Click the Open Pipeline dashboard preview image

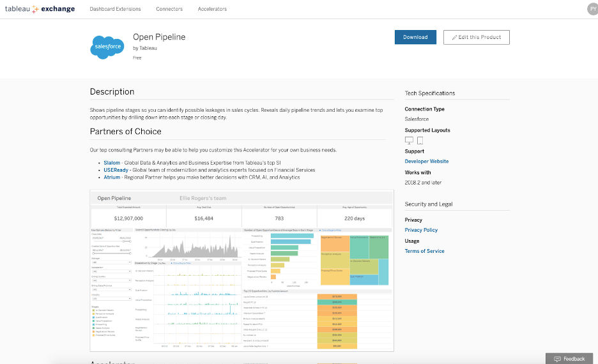241,271
